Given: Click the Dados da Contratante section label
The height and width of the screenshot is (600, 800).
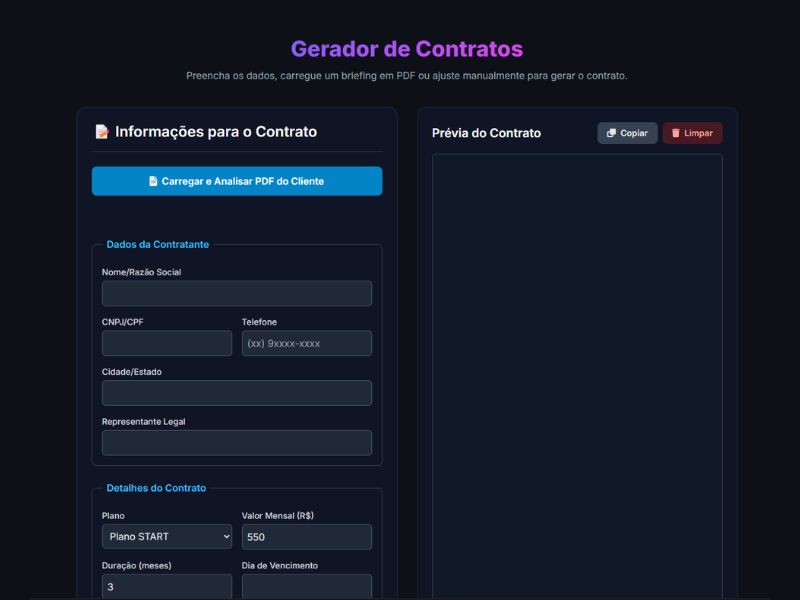Looking at the screenshot, I should (158, 244).
